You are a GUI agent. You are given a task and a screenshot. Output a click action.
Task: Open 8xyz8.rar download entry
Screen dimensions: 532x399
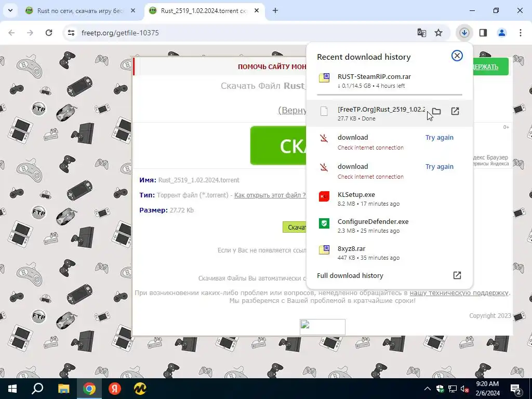390,253
